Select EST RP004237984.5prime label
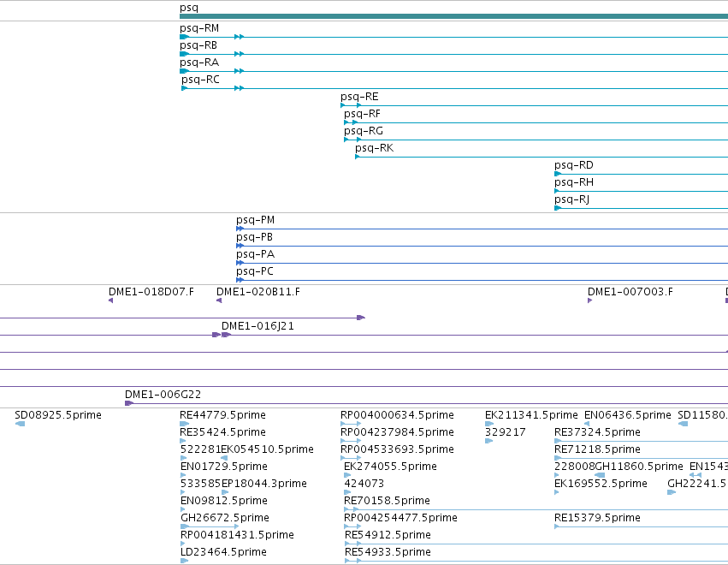Image resolution: width=728 pixels, height=565 pixels. [397, 432]
